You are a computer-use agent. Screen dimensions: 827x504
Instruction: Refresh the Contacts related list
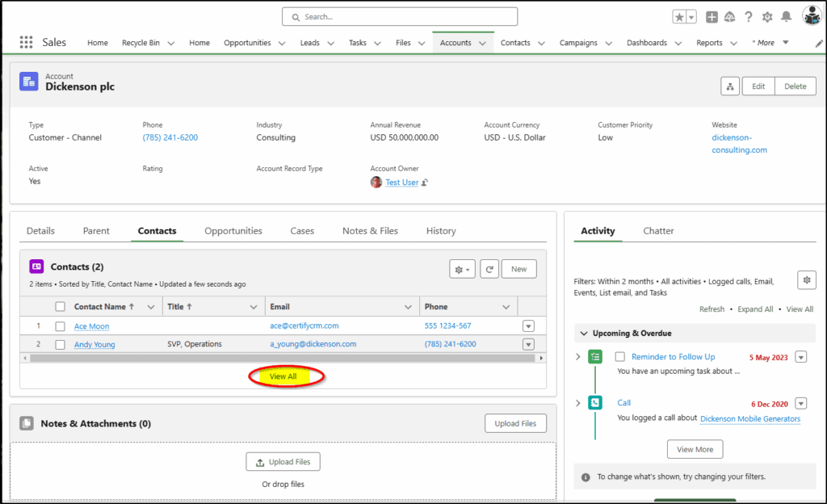tap(489, 270)
